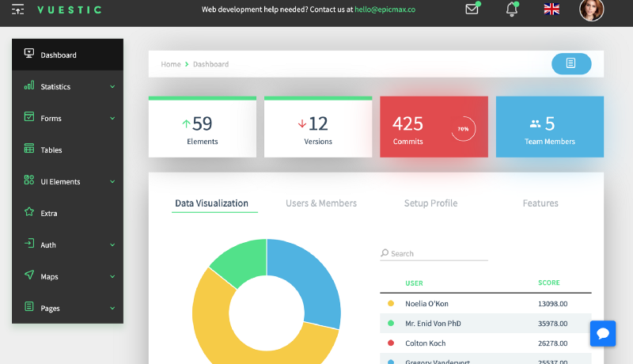Click score value 13098.00
The image size is (633, 364).
pos(552,304)
